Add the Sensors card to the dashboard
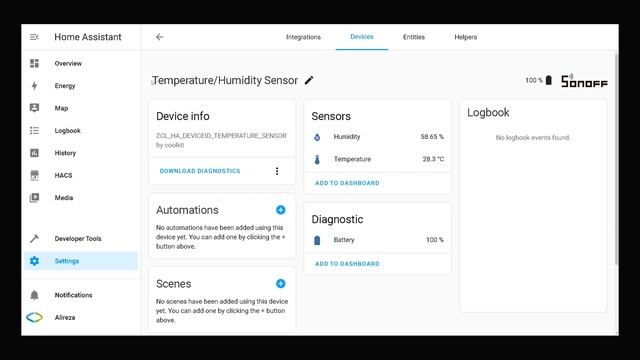This screenshot has width=640, height=360. (347, 183)
